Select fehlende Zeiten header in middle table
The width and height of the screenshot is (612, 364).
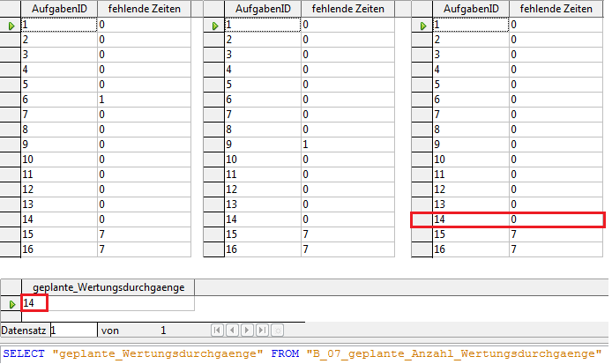coord(347,9)
